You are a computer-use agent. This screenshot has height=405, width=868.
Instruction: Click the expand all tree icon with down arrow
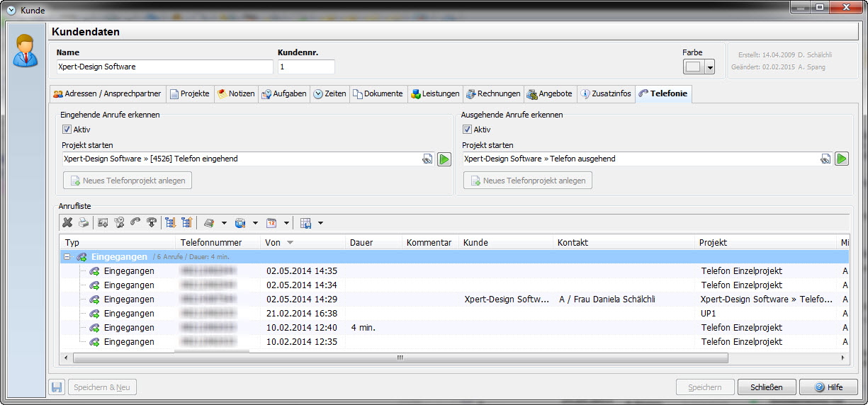coord(170,223)
